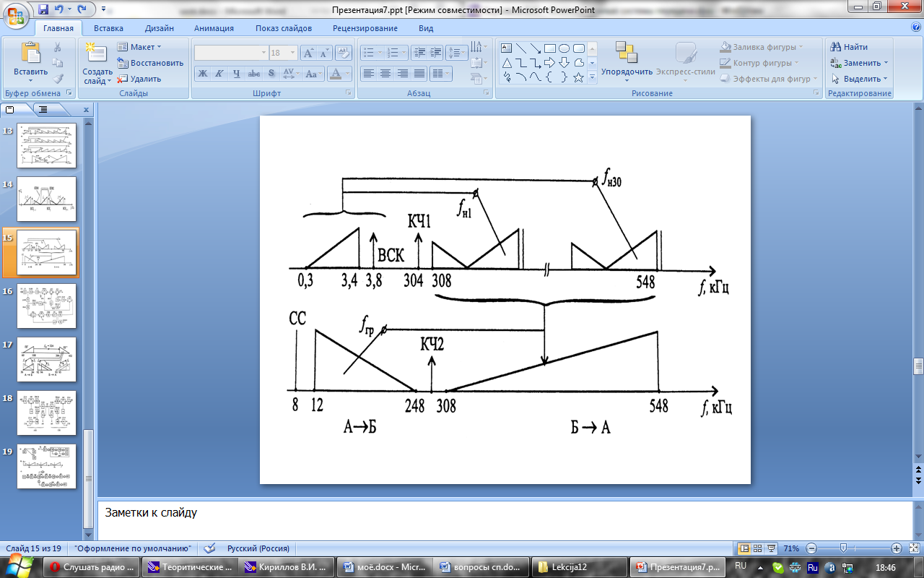Image resolution: width=924 pixels, height=578 pixels.
Task: Open PowerPoint Help question mark
Action: [915, 27]
